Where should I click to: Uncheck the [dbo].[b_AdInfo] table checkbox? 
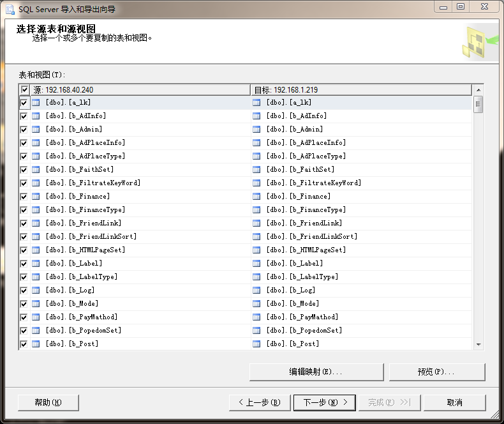point(24,116)
